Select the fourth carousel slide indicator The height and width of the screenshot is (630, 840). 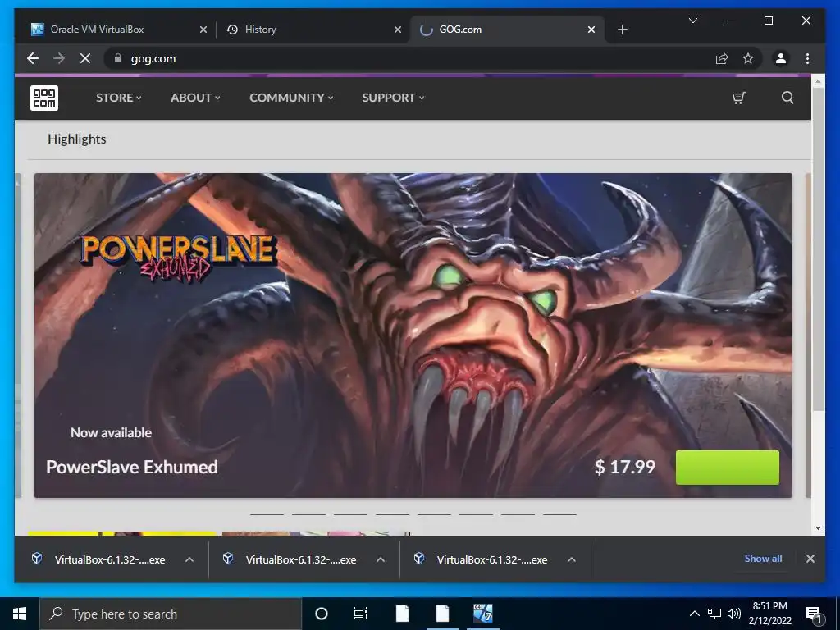(x=392, y=514)
